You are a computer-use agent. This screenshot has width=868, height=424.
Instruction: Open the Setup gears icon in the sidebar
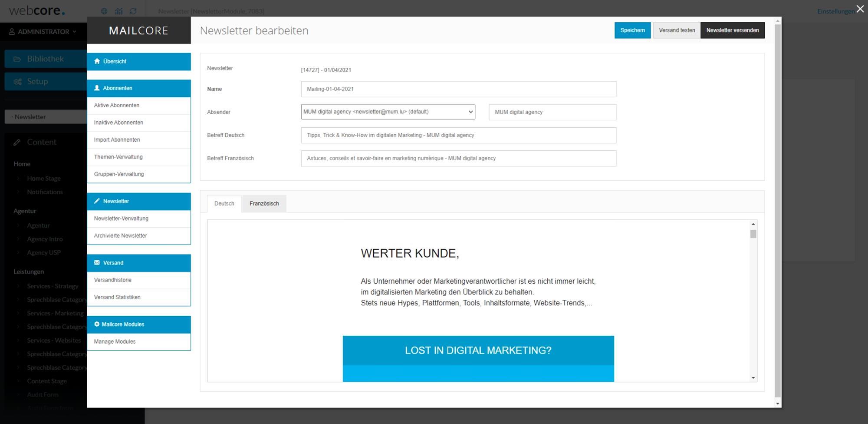(x=18, y=81)
